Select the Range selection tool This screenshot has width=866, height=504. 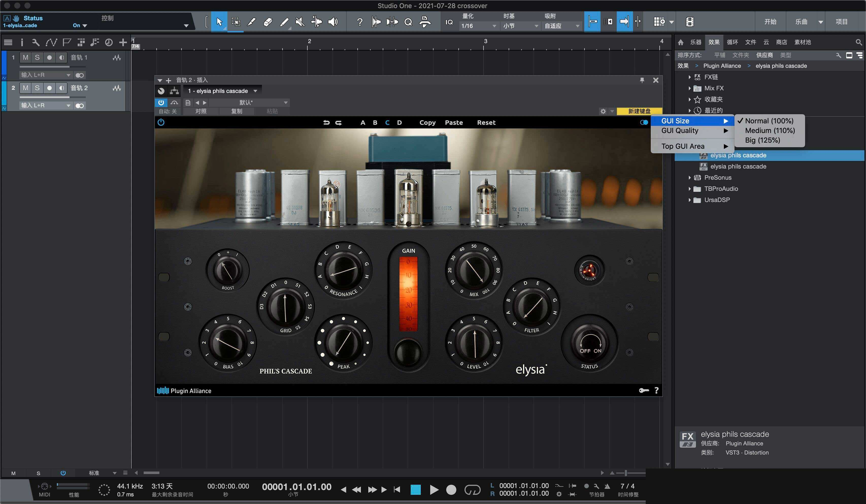tap(236, 22)
